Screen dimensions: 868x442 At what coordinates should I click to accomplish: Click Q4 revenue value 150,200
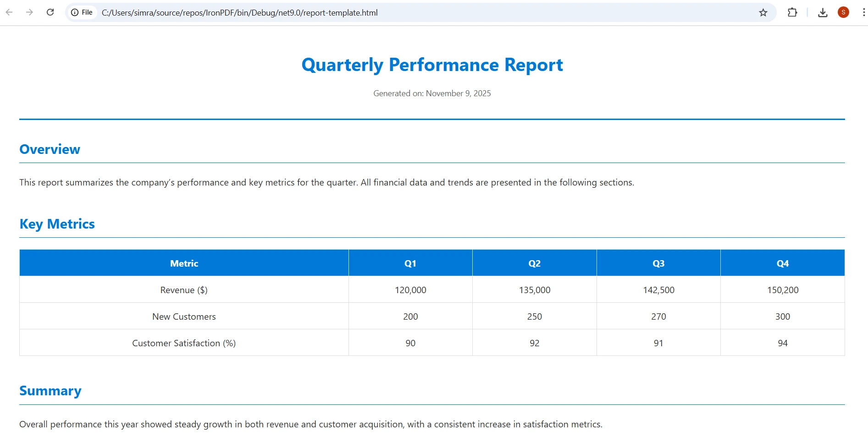(x=783, y=290)
